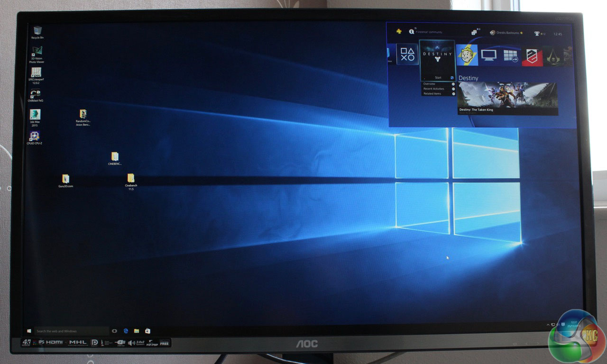Launch 3D Vision Photo Viewer shortcut
Screen dimensions: 607x364
coord(36,55)
